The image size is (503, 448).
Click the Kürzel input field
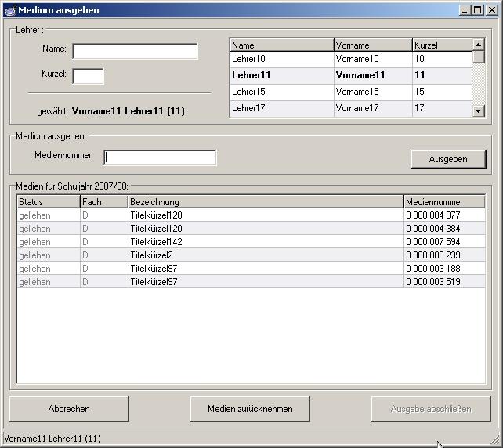pyautogui.click(x=88, y=76)
